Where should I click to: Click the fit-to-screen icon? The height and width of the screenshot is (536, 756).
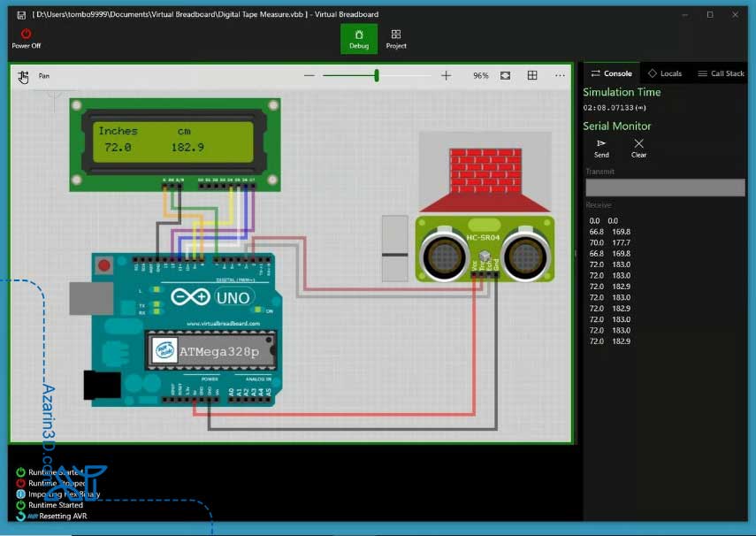tap(505, 76)
